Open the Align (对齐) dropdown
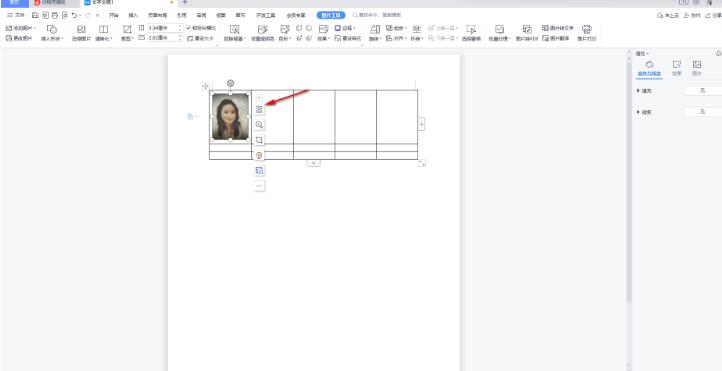The image size is (722, 371). 396,39
